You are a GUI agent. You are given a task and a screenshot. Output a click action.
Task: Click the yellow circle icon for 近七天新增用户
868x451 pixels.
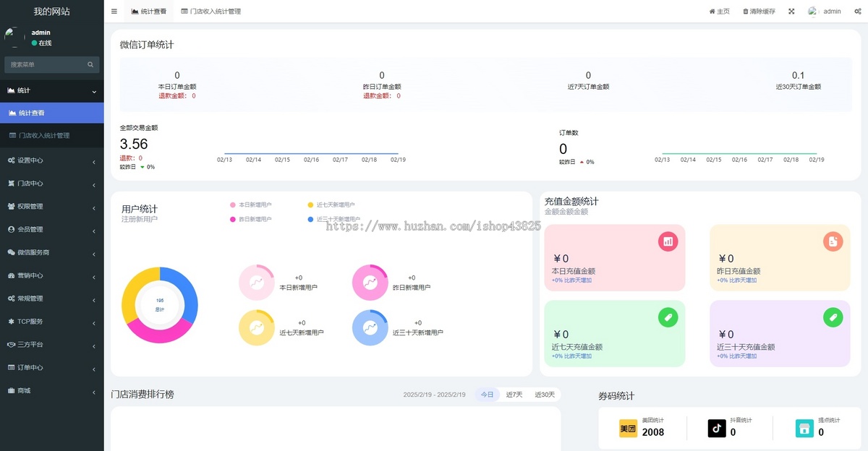tap(257, 328)
